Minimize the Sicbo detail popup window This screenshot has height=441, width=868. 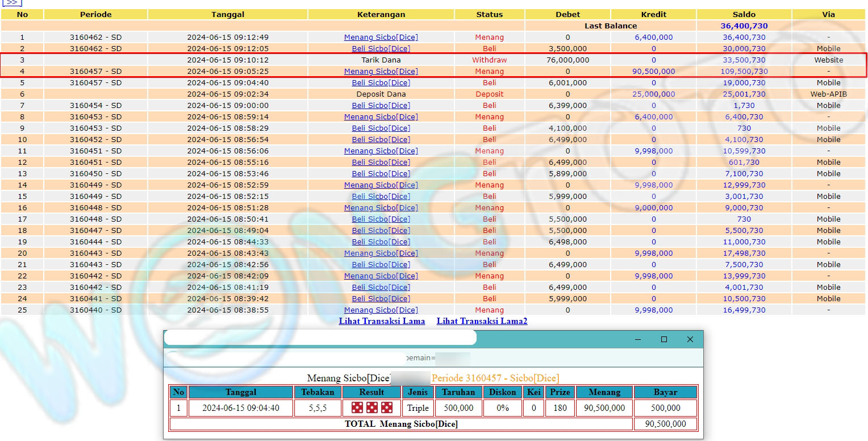(x=638, y=339)
